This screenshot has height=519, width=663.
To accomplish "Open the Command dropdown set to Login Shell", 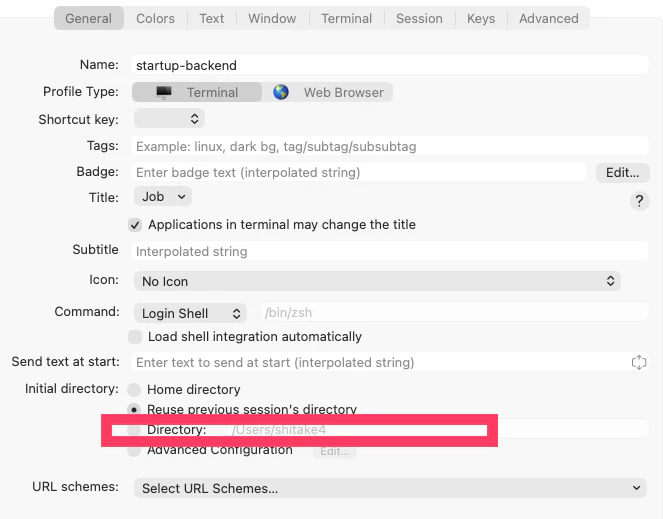I will (190, 313).
